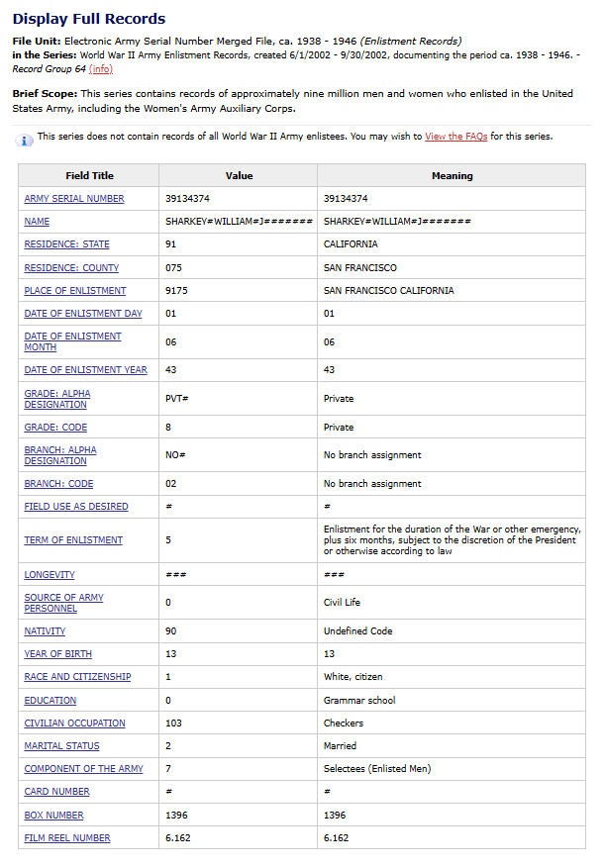Open FILM REEL NUMBER link
Image resolution: width=605 pixels, height=868 pixels.
point(67,837)
